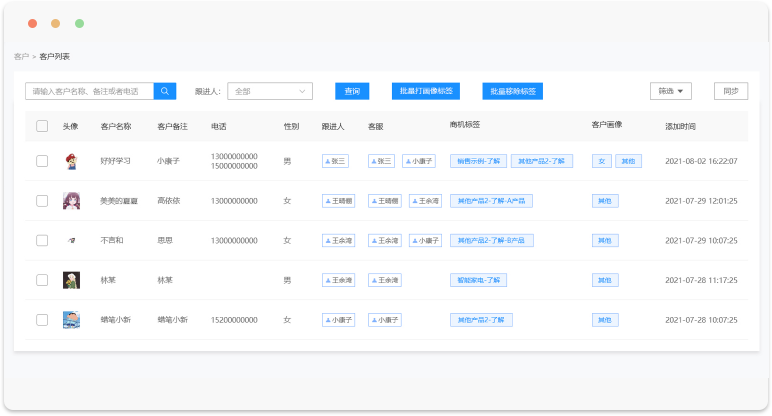Select 林某's profile avatar
The height and width of the screenshot is (416, 772).
tap(71, 280)
